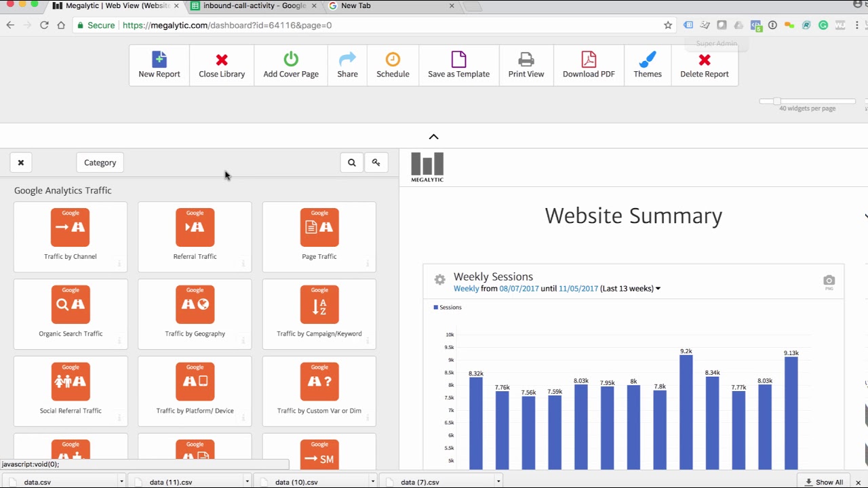Click the key icon button in library
Screen dimensions: 868x488
point(376,163)
